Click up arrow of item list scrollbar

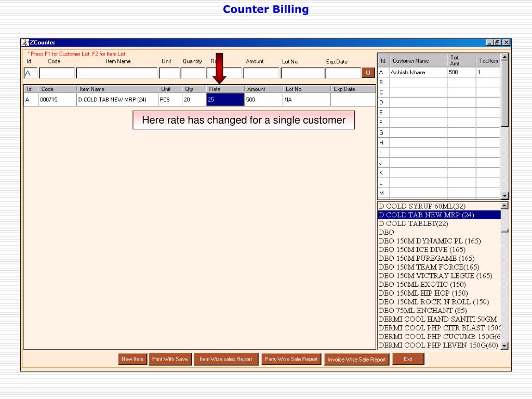click(504, 206)
